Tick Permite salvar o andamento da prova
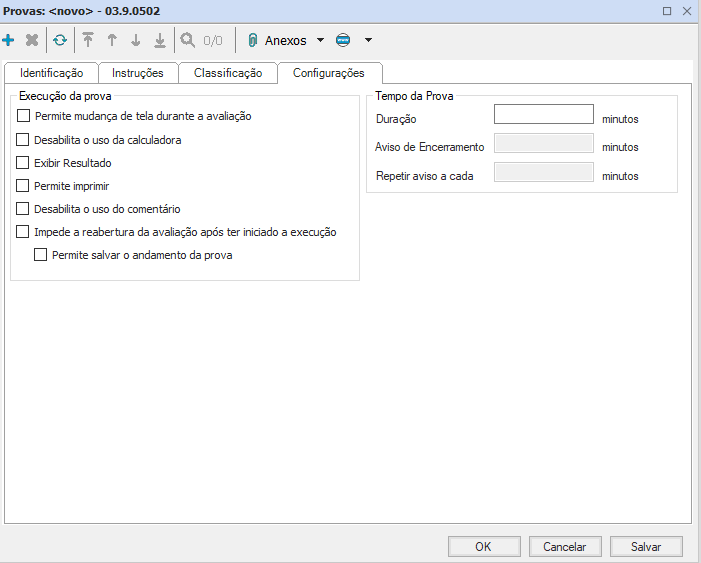This screenshot has height=563, width=701. pyautogui.click(x=41, y=255)
